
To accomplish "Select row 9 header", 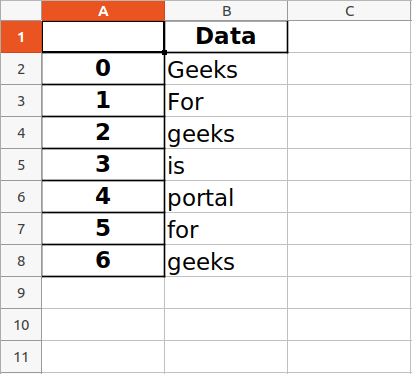I will click(x=21, y=293).
